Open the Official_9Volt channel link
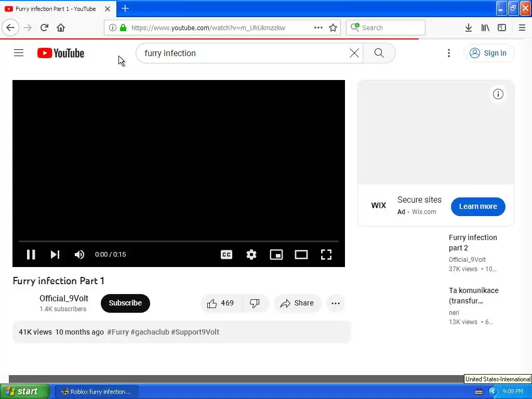Viewport: 532px width, 399px height. coord(64,298)
